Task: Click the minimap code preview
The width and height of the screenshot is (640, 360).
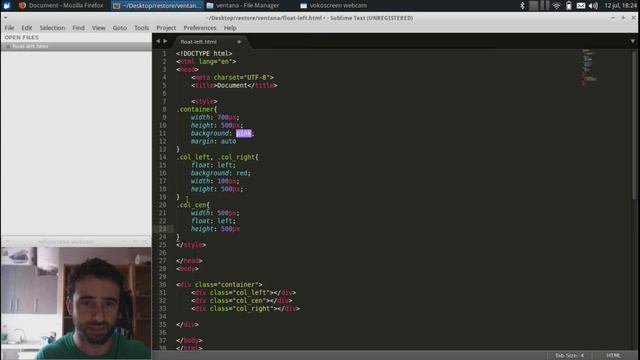Action: coord(589,67)
